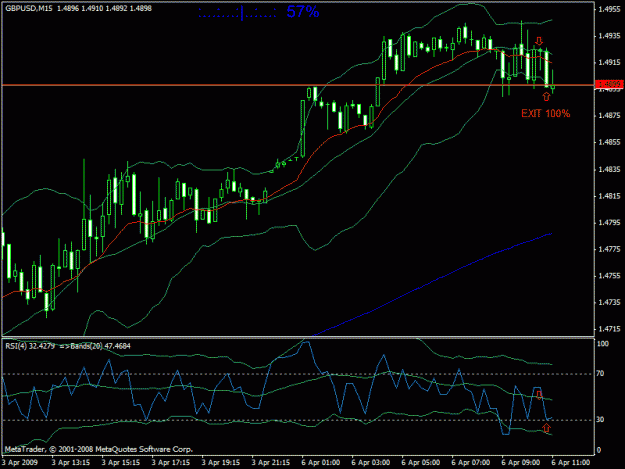The height and width of the screenshot is (469, 625).
Task: Select the red up arrow near RSI level 30
Action: (x=546, y=428)
